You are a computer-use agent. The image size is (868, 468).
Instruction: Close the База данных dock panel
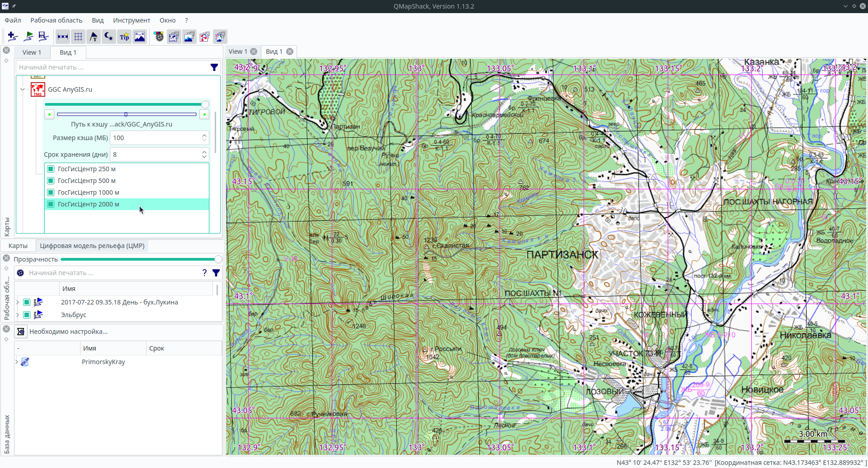click(6, 329)
